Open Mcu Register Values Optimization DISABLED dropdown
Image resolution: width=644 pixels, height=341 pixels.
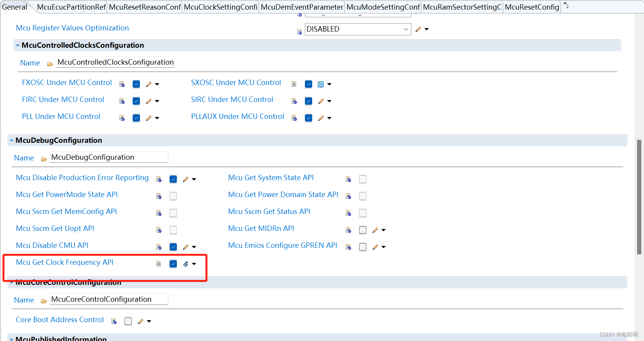coord(358,29)
